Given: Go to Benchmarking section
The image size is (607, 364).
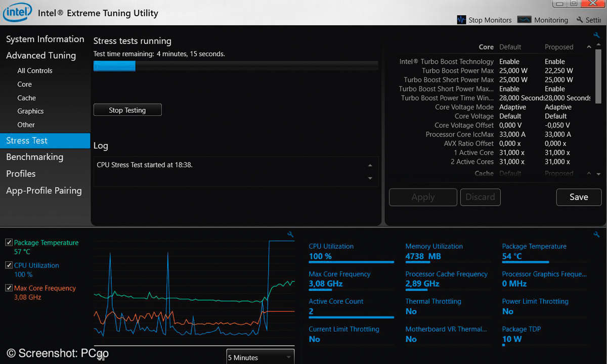Looking at the screenshot, I should 34,157.
